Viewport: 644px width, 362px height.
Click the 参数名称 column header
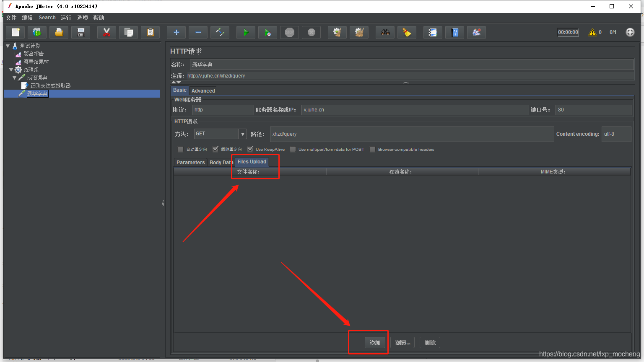402,172
